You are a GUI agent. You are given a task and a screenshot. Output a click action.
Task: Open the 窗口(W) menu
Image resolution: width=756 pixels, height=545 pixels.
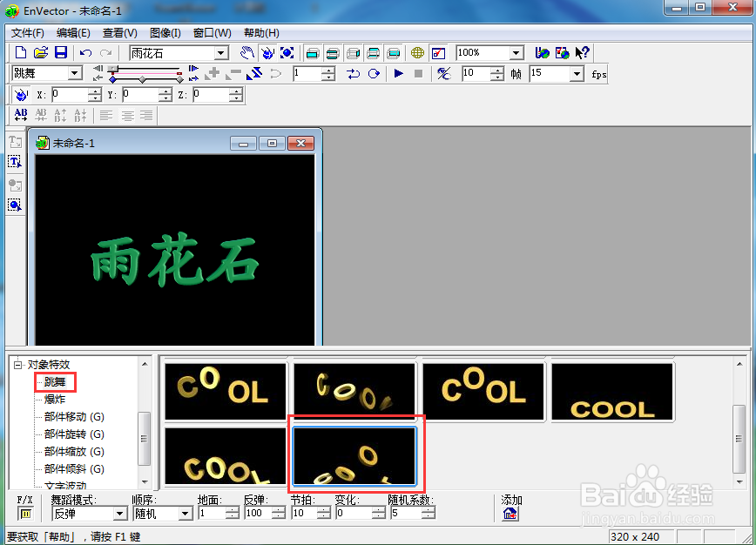tap(213, 33)
